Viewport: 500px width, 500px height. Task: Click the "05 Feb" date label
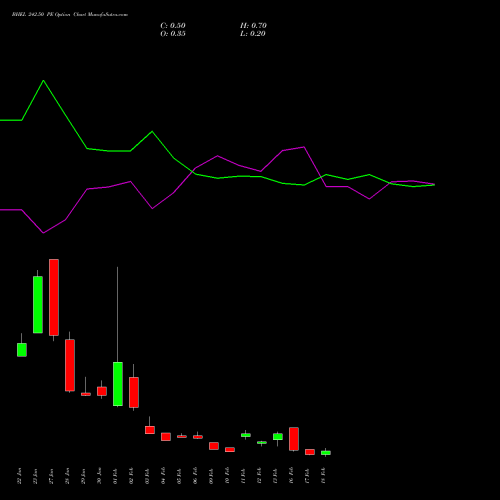click(x=179, y=476)
